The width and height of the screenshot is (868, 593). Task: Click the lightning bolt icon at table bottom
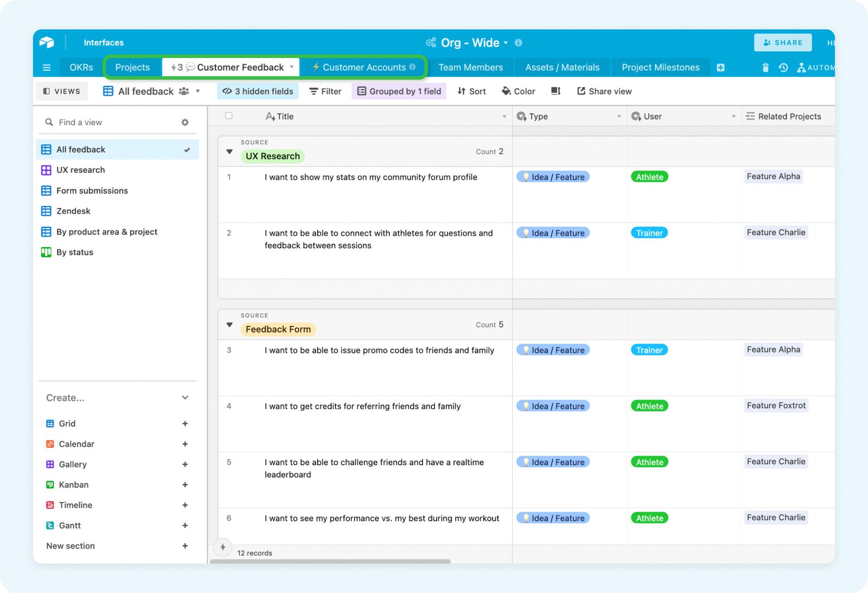223,547
